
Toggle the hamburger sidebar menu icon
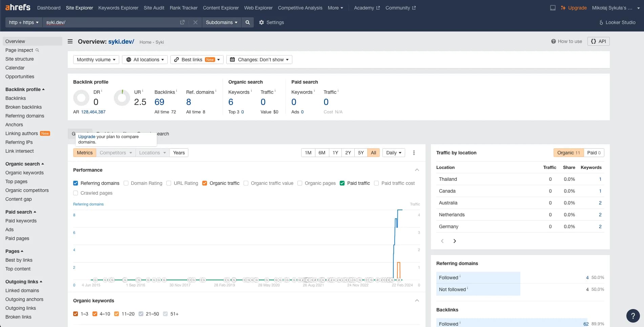coord(70,41)
